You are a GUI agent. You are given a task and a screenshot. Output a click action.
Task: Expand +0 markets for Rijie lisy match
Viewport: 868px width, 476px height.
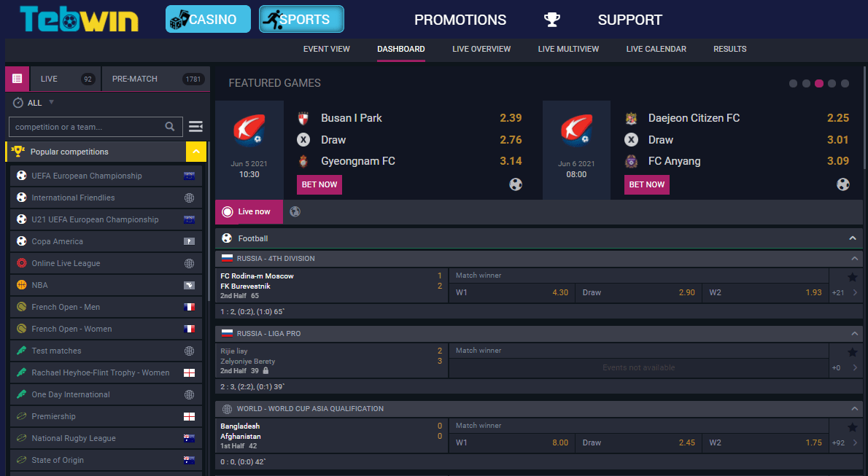[x=845, y=368]
